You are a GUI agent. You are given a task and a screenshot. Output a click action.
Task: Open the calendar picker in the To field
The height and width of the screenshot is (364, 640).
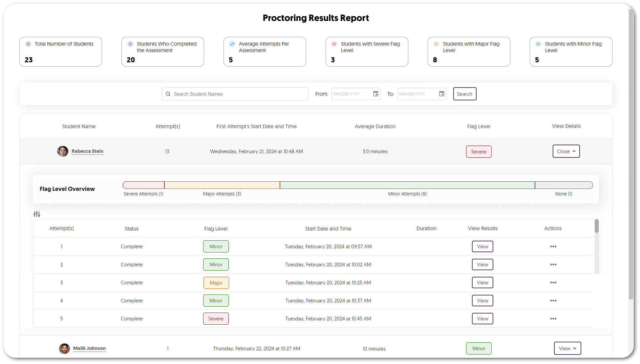441,94
